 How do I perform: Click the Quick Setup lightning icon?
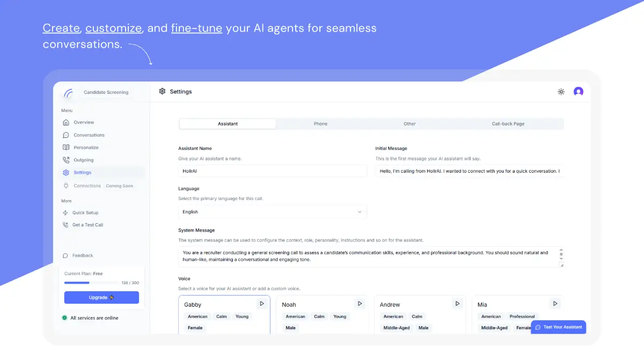tap(65, 213)
